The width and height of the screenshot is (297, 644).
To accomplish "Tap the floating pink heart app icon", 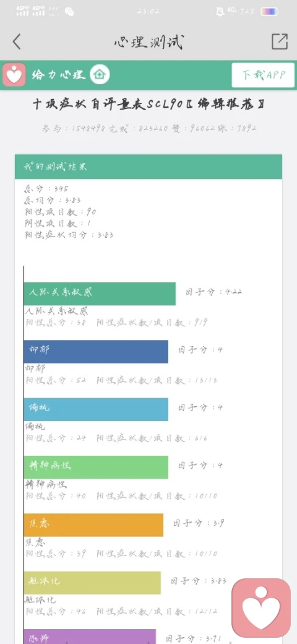I will click(261, 608).
